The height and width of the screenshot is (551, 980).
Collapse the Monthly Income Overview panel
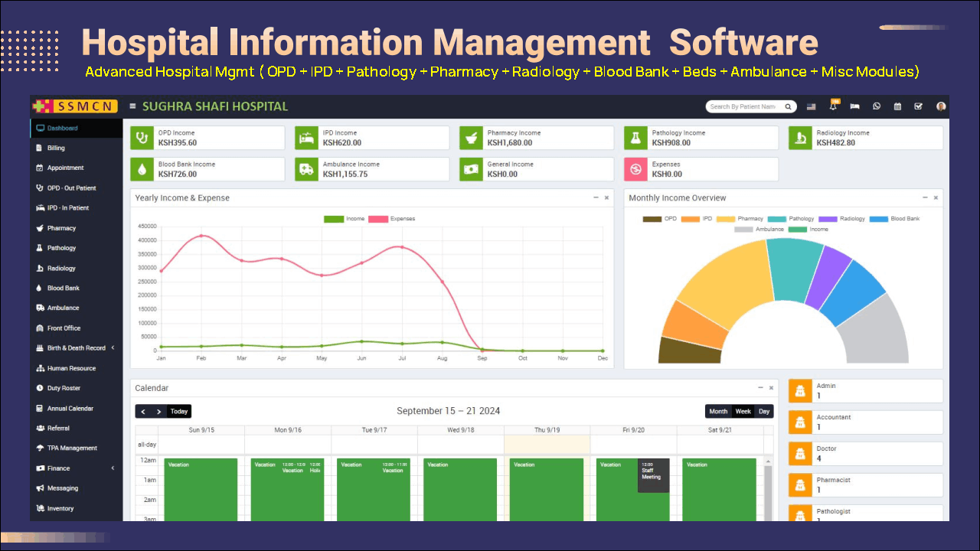(x=924, y=197)
